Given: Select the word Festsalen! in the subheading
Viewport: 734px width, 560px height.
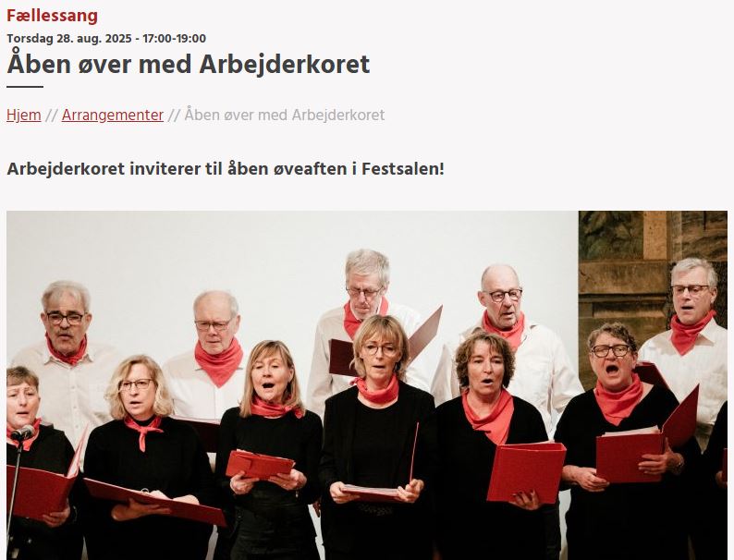Looking at the screenshot, I should 402,169.
